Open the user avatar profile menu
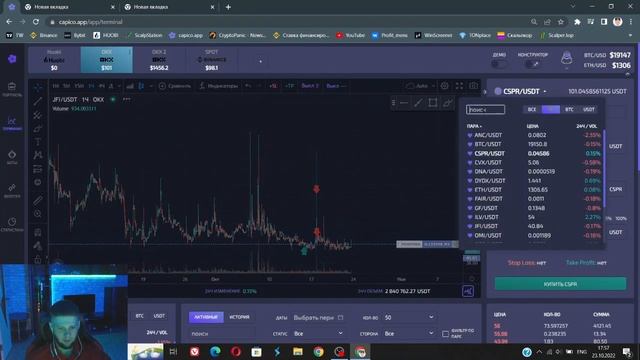Image resolution: width=640 pixels, height=360 pixels. [567, 58]
